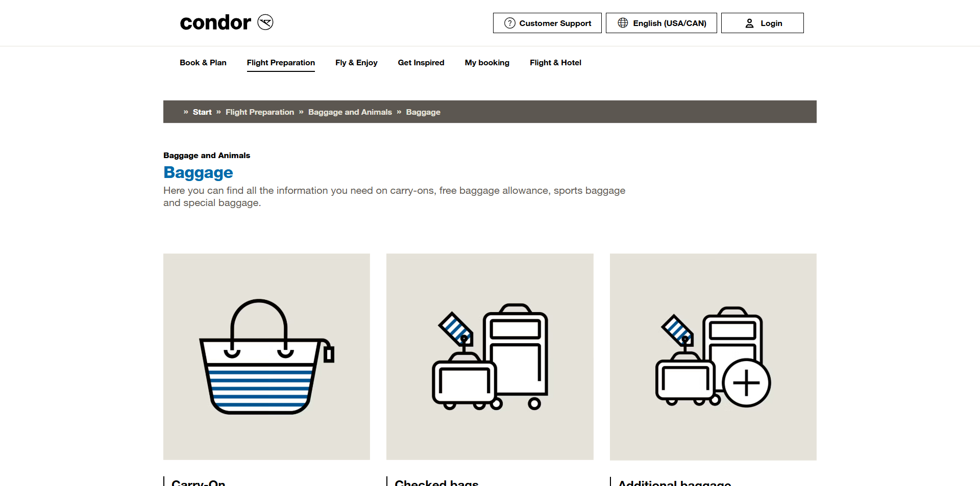Click the question mark help icon
The height and width of the screenshot is (486, 980).
point(509,23)
